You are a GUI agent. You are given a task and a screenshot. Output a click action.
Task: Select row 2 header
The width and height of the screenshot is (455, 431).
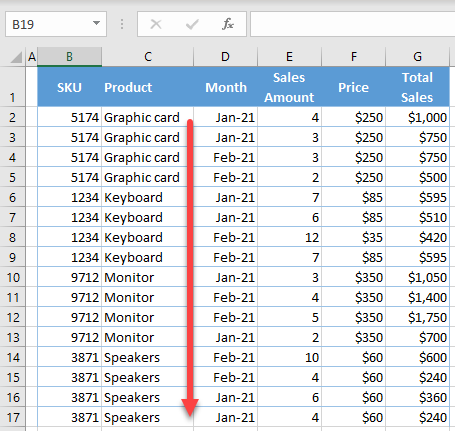pos(13,117)
